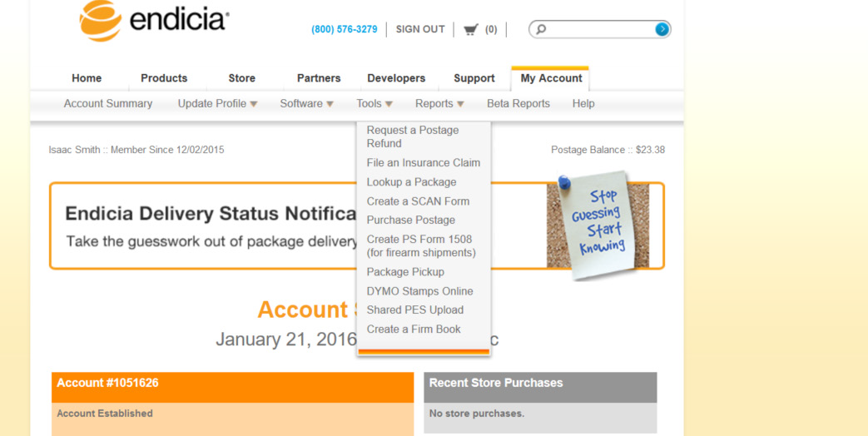Select the My Account tab

551,78
